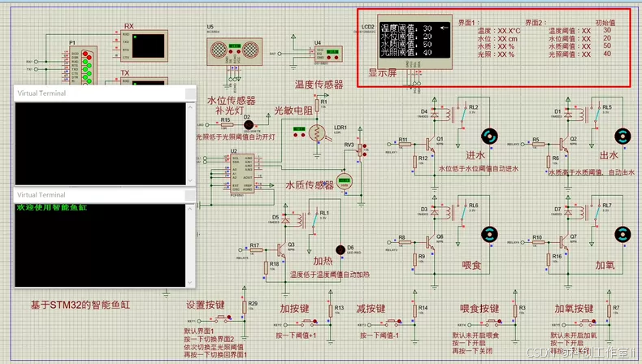The image size is (642, 364).
Task: Click the 按一下阈值-1 note
Action: (x=380, y=336)
